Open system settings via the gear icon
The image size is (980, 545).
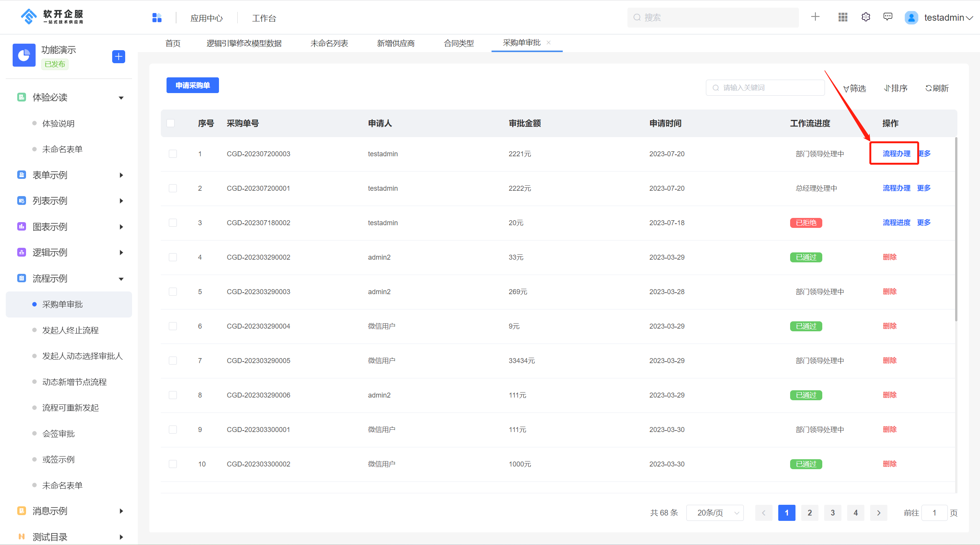pos(865,17)
